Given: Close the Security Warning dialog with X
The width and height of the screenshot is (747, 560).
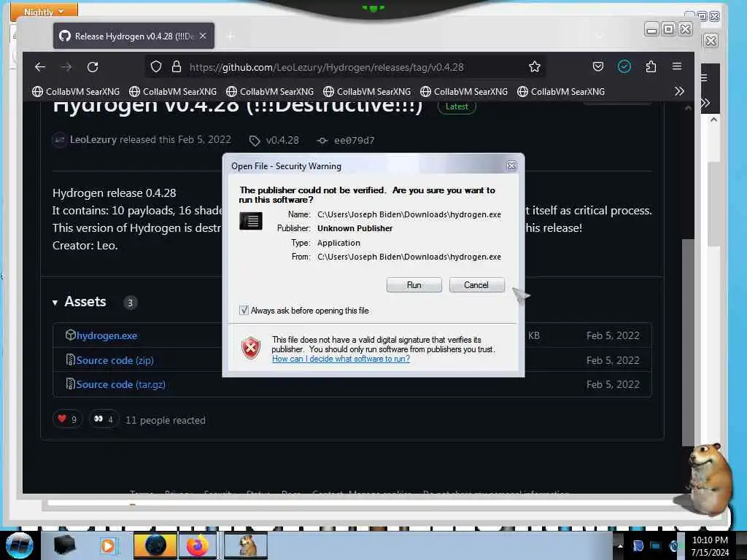Looking at the screenshot, I should pyautogui.click(x=511, y=166).
